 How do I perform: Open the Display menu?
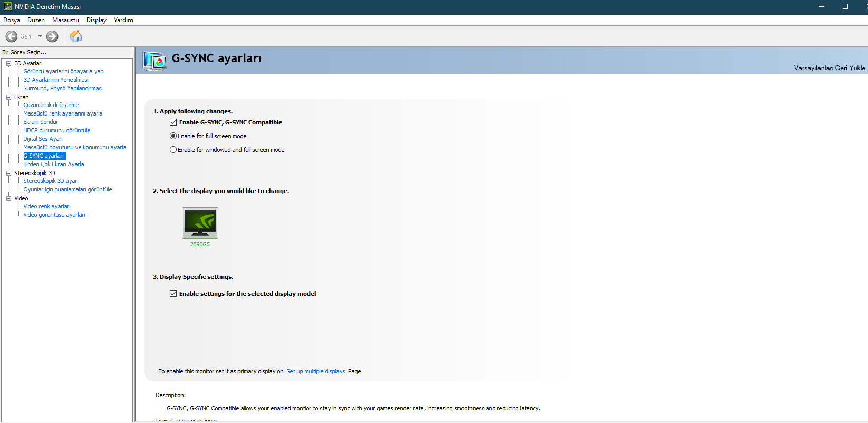click(x=97, y=20)
